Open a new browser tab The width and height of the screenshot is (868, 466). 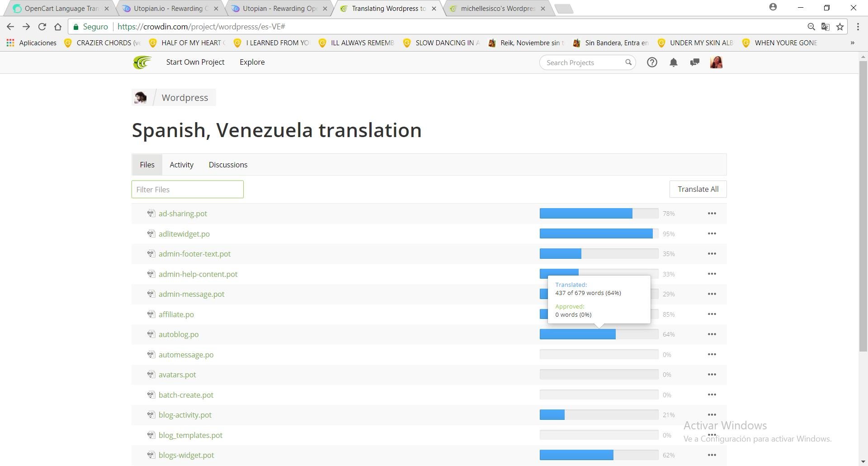tap(564, 8)
